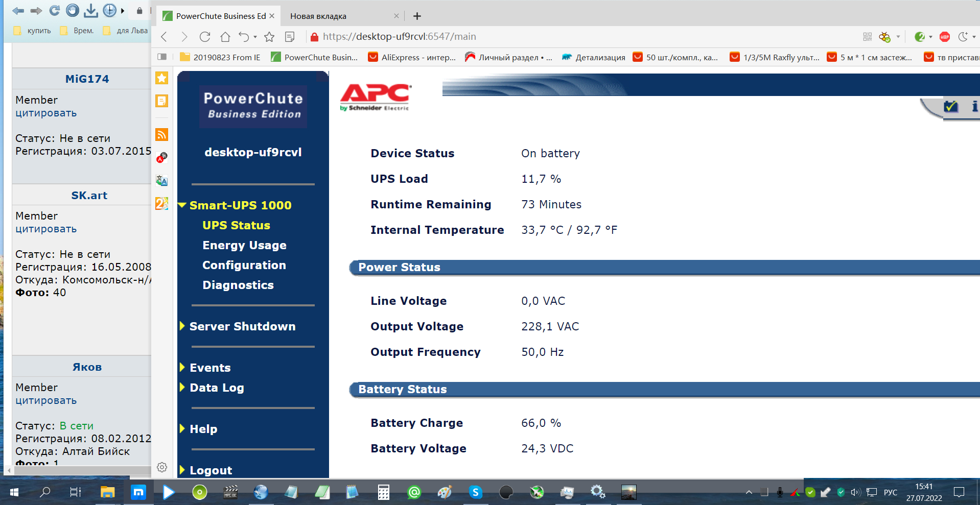Open Diagnostics page

[238, 285]
